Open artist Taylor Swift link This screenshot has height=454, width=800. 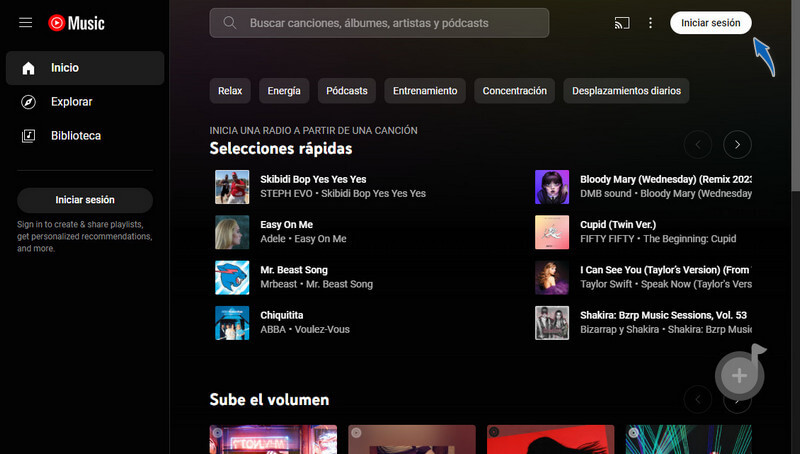[x=606, y=284]
